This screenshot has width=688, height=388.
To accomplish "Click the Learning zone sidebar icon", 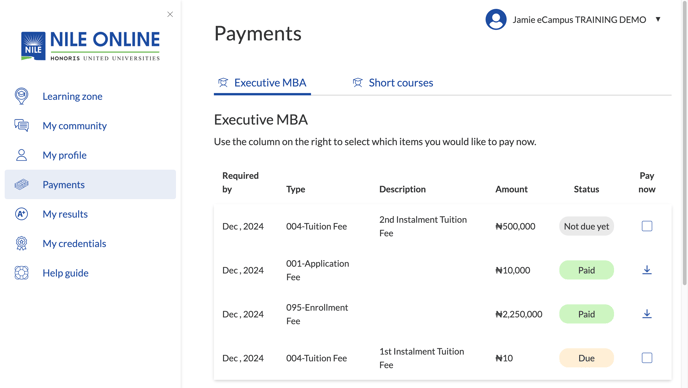I will [x=22, y=96].
